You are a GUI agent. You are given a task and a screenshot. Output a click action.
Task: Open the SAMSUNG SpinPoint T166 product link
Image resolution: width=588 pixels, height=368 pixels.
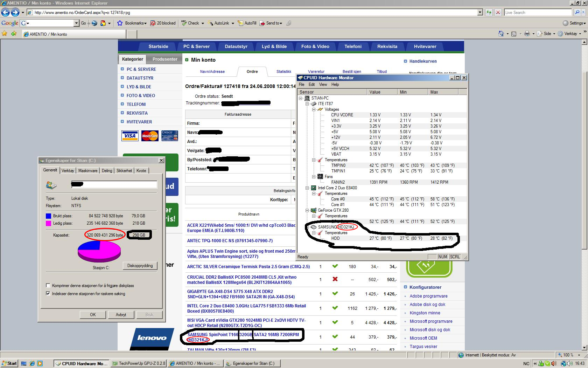pyautogui.click(x=243, y=337)
